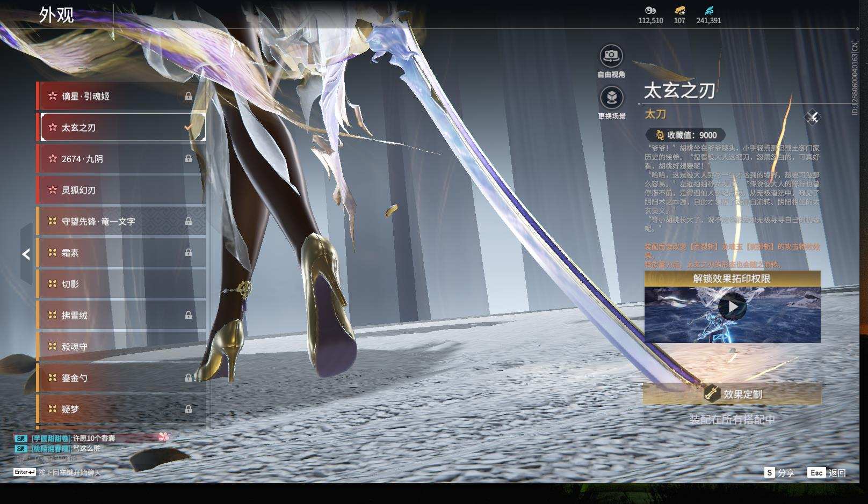Click the blue feather currency icon

coord(708,10)
